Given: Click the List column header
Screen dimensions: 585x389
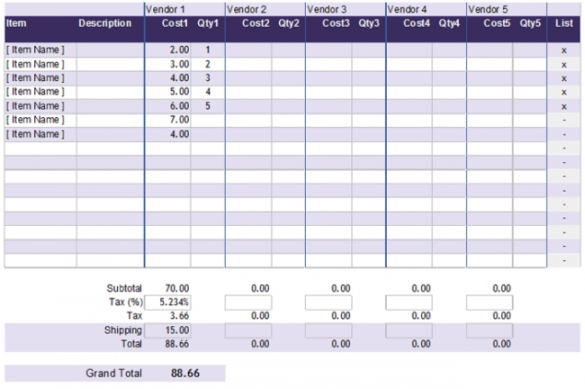Looking at the screenshot, I should pyautogui.click(x=564, y=23).
